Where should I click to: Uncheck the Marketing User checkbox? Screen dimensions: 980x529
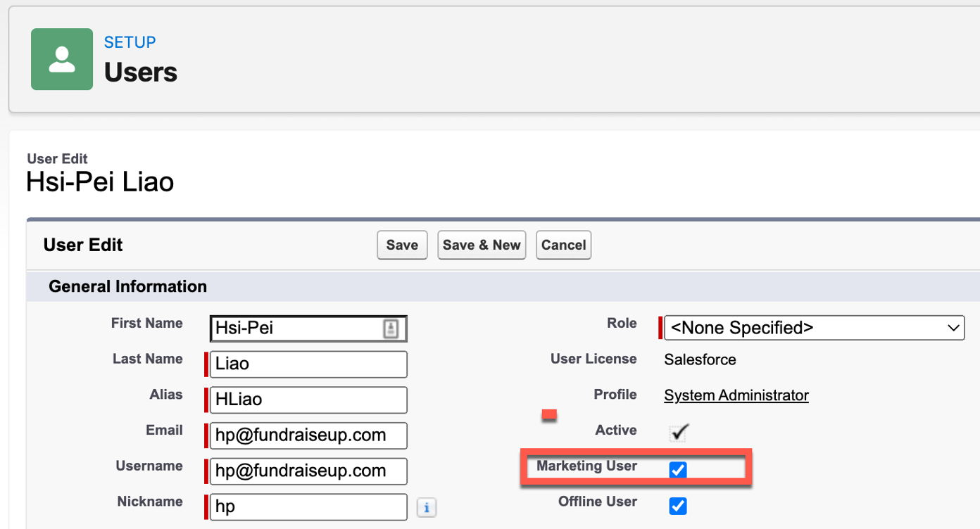point(678,470)
